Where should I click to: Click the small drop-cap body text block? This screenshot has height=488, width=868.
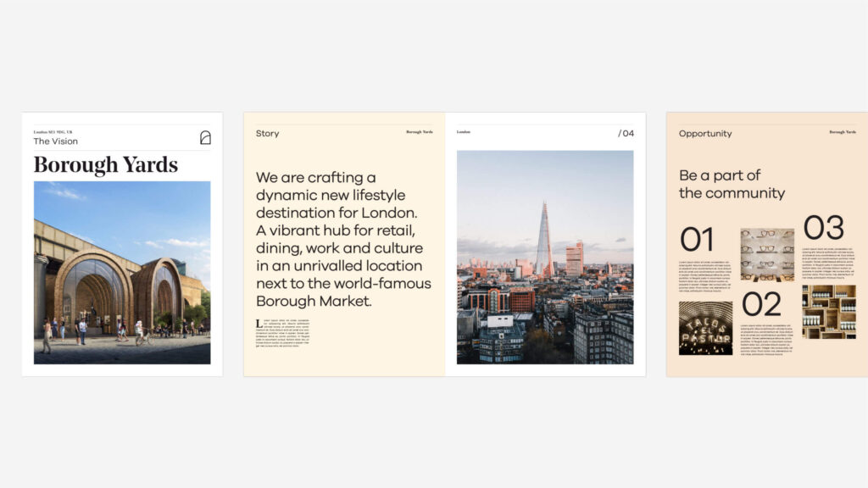click(x=283, y=335)
